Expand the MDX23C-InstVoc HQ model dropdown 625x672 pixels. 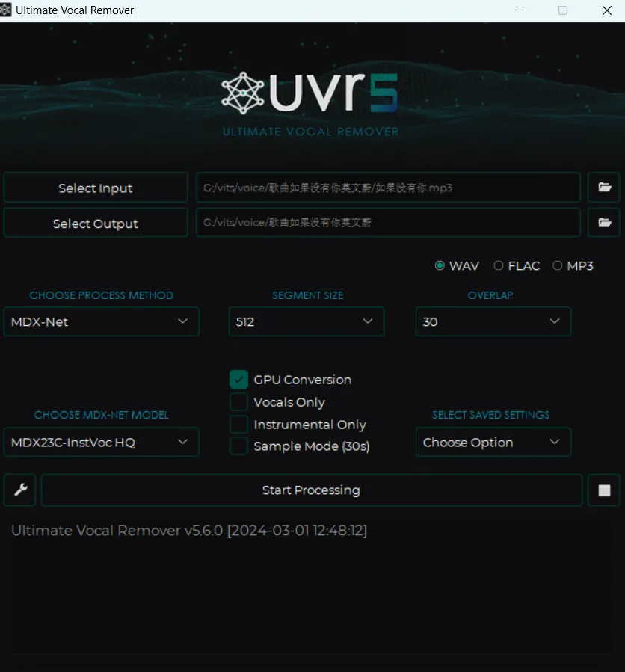point(102,442)
